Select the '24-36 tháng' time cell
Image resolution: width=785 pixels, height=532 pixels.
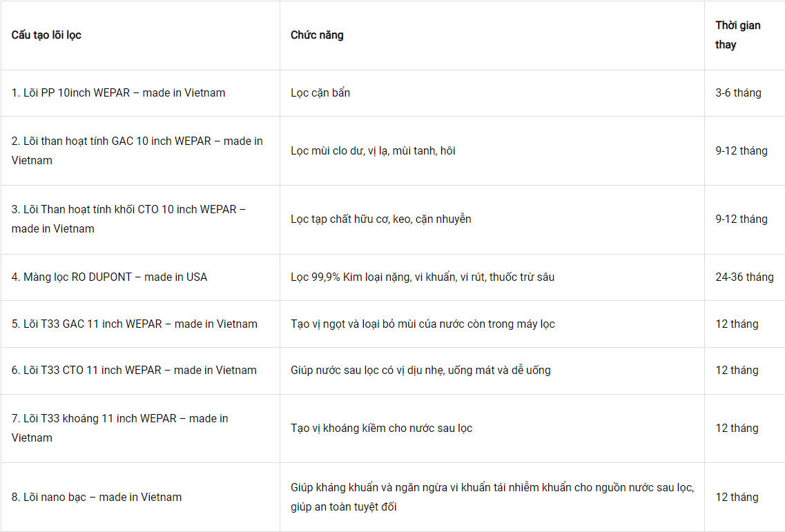pyautogui.click(x=744, y=277)
